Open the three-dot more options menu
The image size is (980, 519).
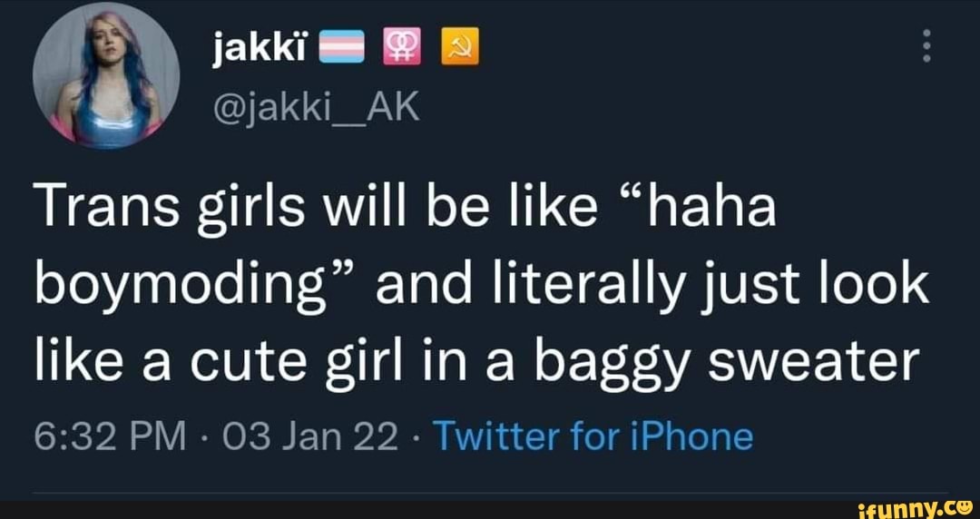(x=926, y=46)
